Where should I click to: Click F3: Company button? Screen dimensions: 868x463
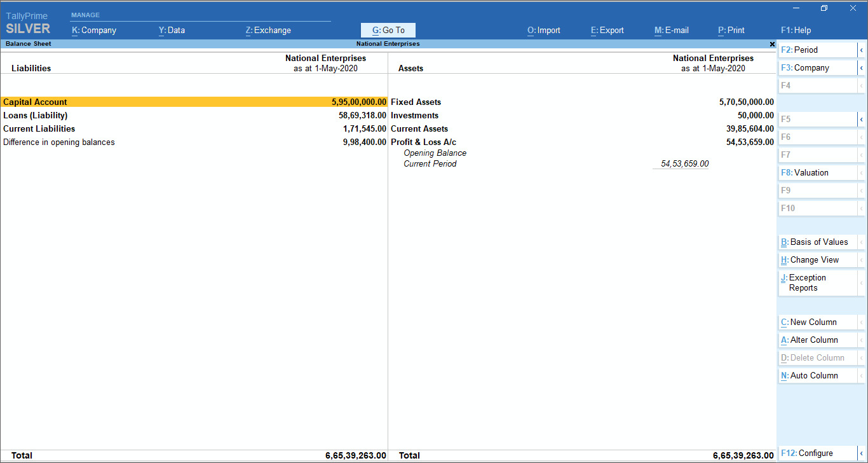click(x=818, y=67)
